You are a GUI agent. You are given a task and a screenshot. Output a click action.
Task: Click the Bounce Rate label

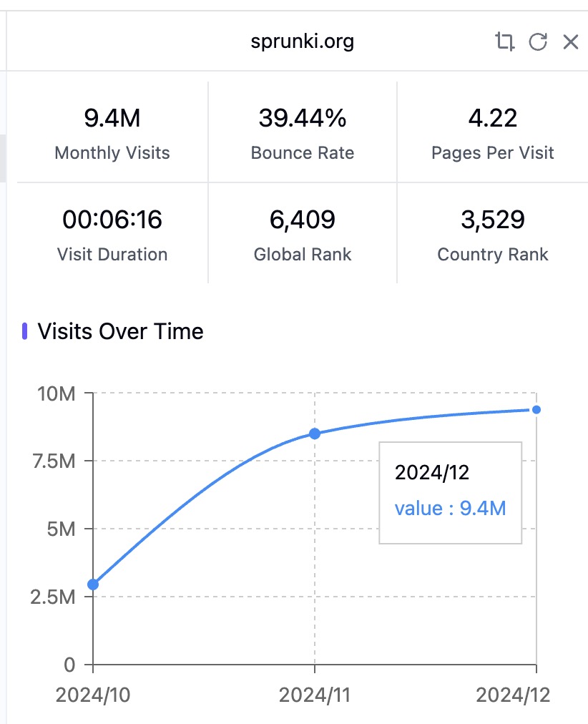pyautogui.click(x=303, y=153)
